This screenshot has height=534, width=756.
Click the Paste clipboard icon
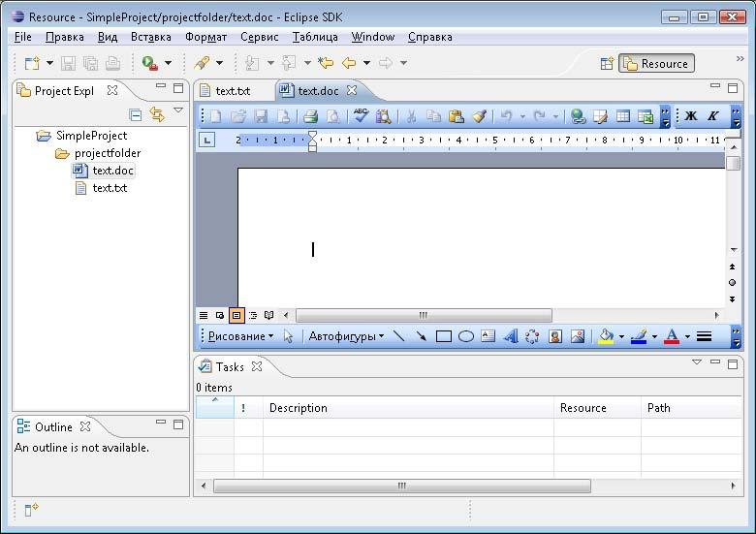pos(456,116)
